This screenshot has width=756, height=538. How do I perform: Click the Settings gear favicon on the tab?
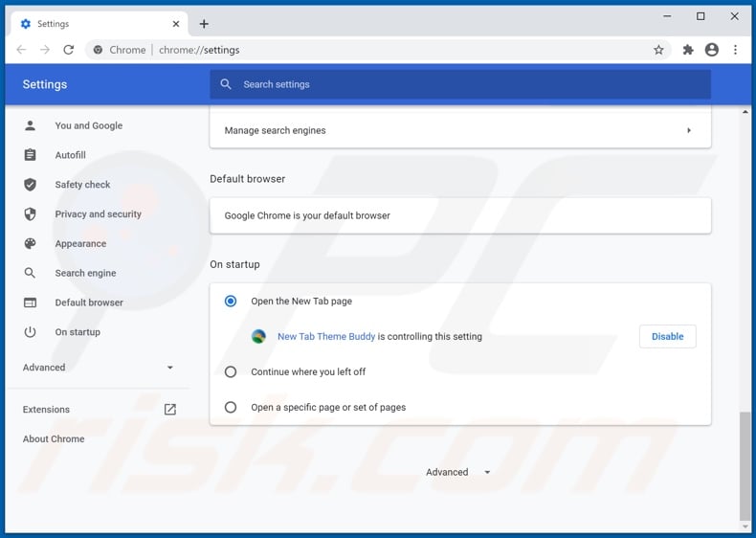tap(26, 24)
